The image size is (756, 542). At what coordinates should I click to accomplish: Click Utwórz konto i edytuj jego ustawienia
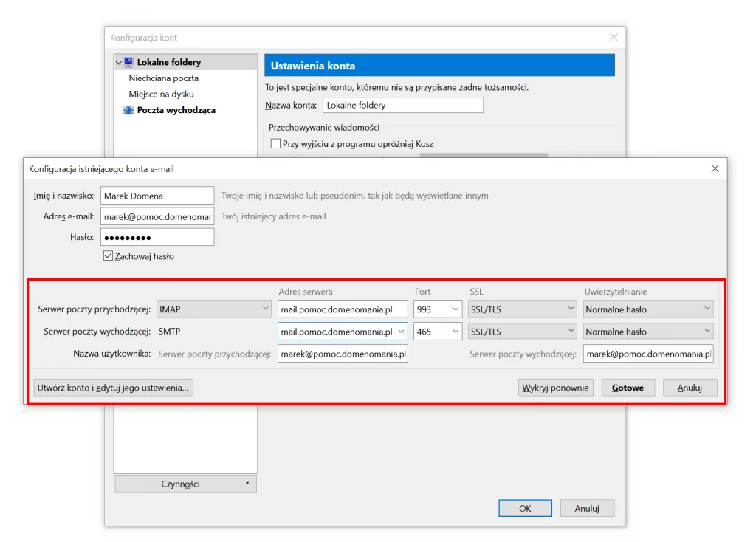coord(114,388)
